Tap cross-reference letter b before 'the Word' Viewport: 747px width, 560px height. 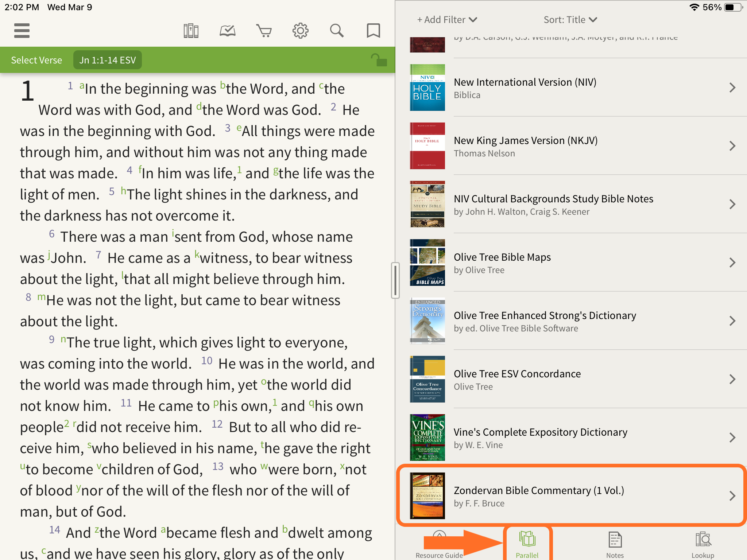223,85
